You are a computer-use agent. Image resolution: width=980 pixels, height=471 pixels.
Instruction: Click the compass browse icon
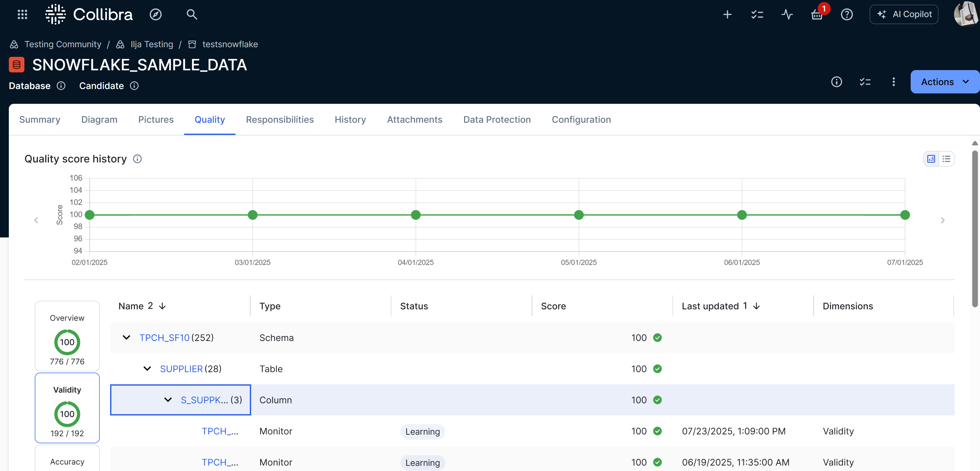pyautogui.click(x=156, y=15)
